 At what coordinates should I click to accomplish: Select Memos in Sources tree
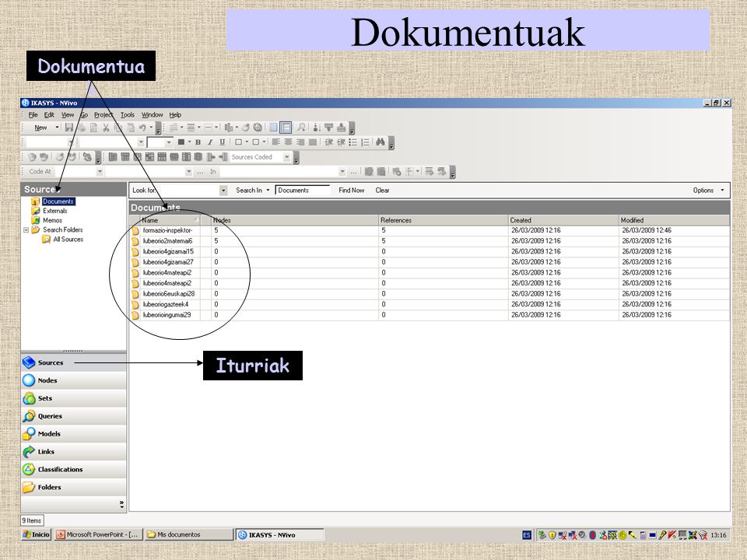pyautogui.click(x=52, y=220)
